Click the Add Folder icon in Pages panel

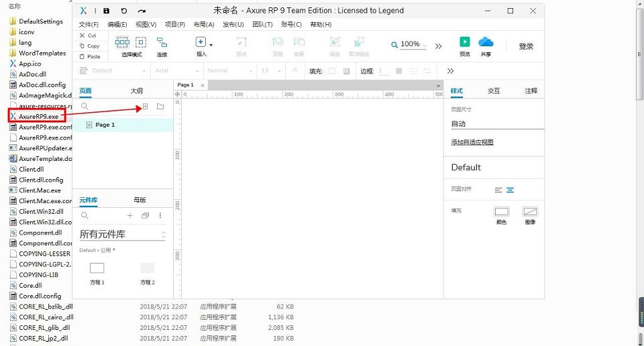[160, 107]
